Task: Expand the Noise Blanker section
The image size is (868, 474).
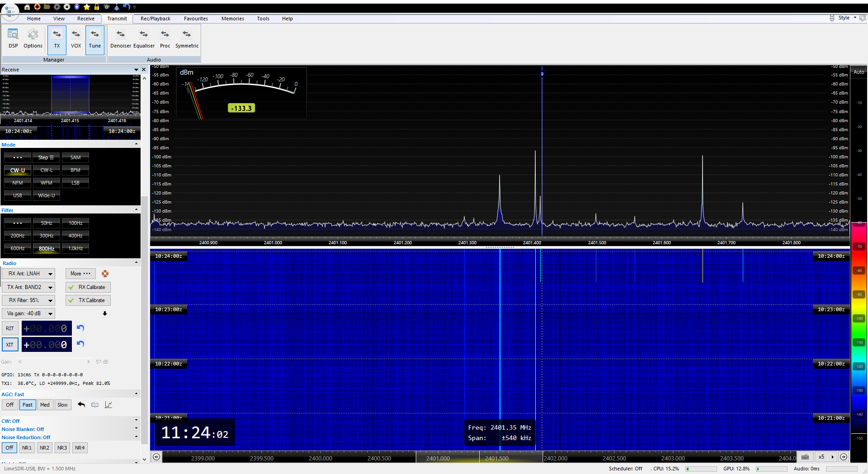Action: pos(136,429)
